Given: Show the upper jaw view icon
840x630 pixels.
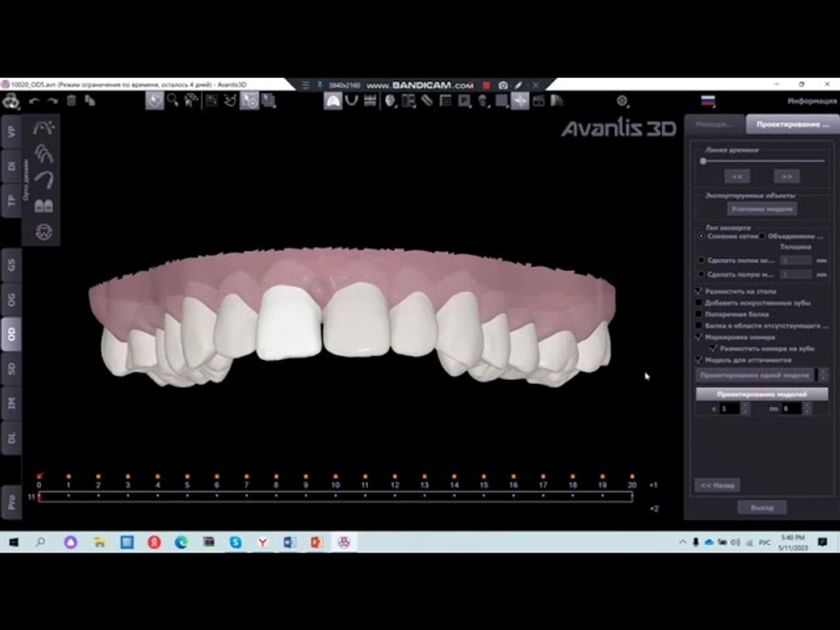Looking at the screenshot, I should pyautogui.click(x=333, y=101).
